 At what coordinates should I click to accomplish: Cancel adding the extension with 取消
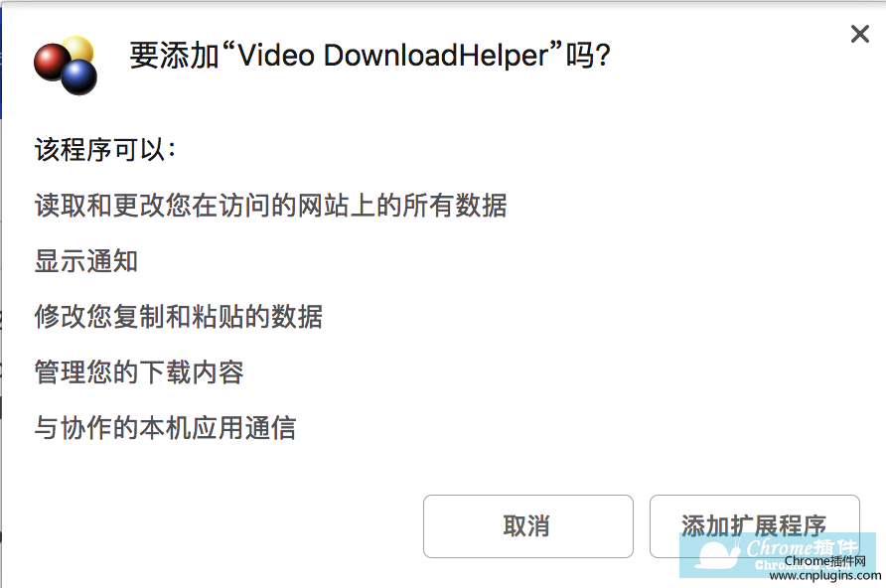point(527,525)
